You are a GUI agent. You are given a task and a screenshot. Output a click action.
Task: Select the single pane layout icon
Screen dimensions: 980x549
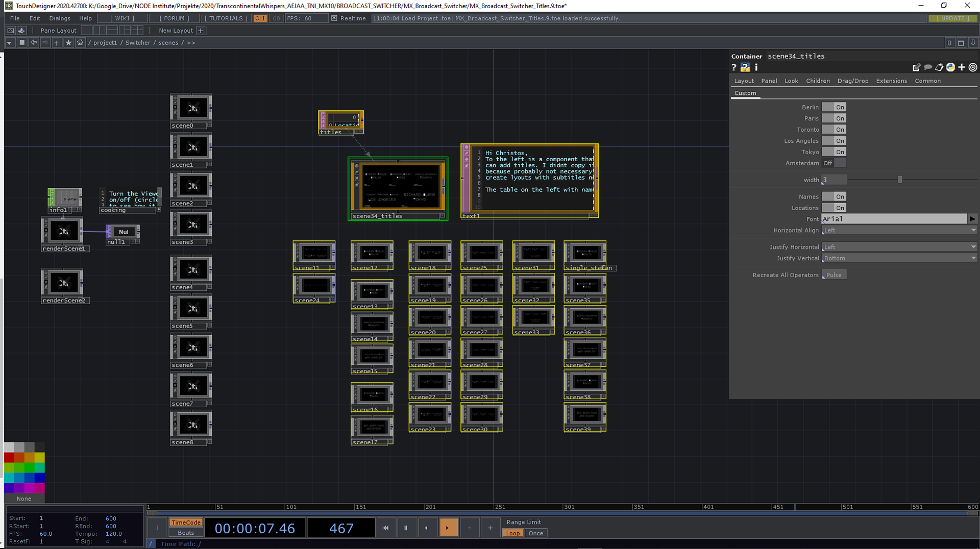[x=87, y=31]
